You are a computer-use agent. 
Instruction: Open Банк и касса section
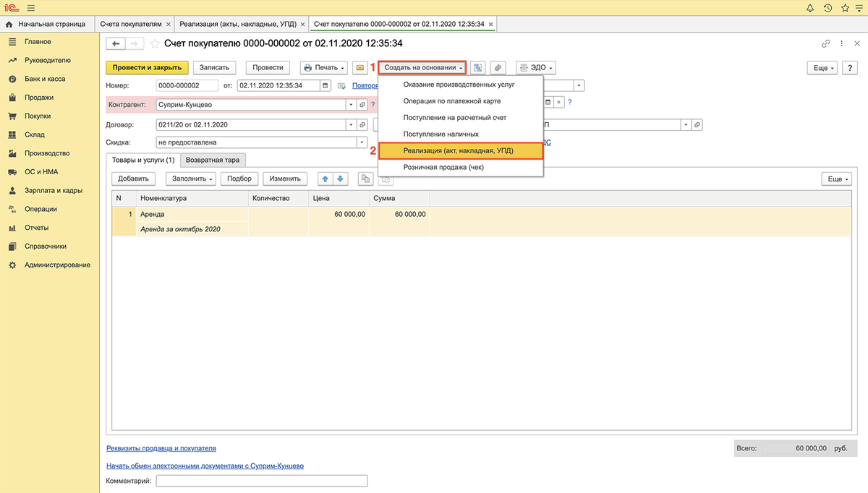pyautogui.click(x=45, y=79)
